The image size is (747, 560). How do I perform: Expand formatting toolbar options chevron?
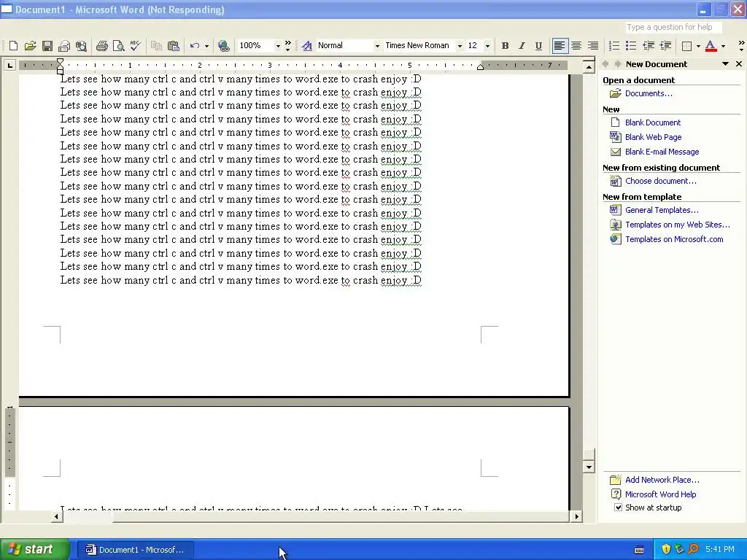coord(741,46)
